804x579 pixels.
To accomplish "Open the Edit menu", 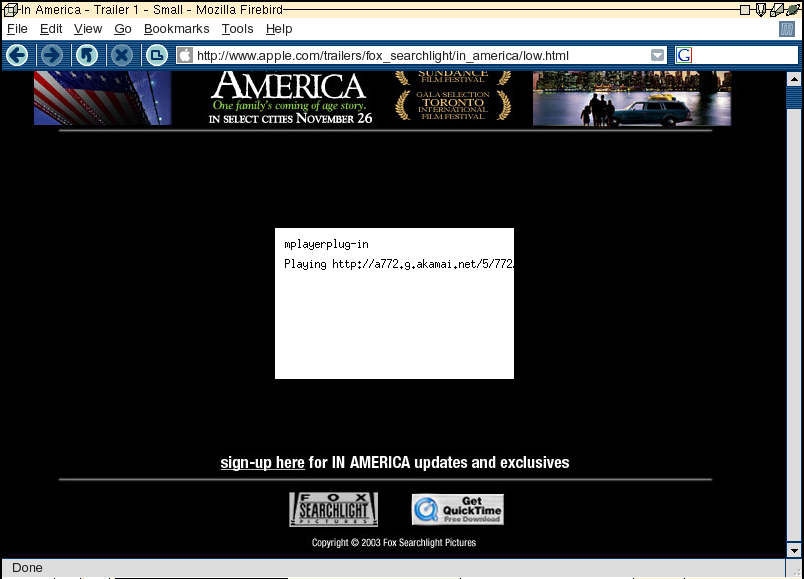I will [51, 29].
